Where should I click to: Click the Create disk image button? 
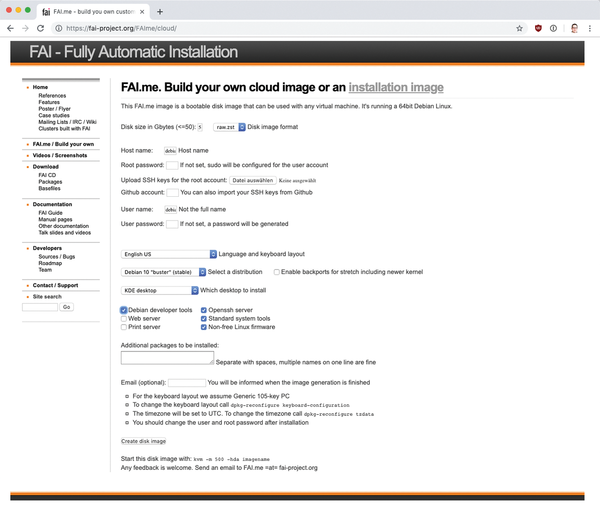(x=143, y=441)
